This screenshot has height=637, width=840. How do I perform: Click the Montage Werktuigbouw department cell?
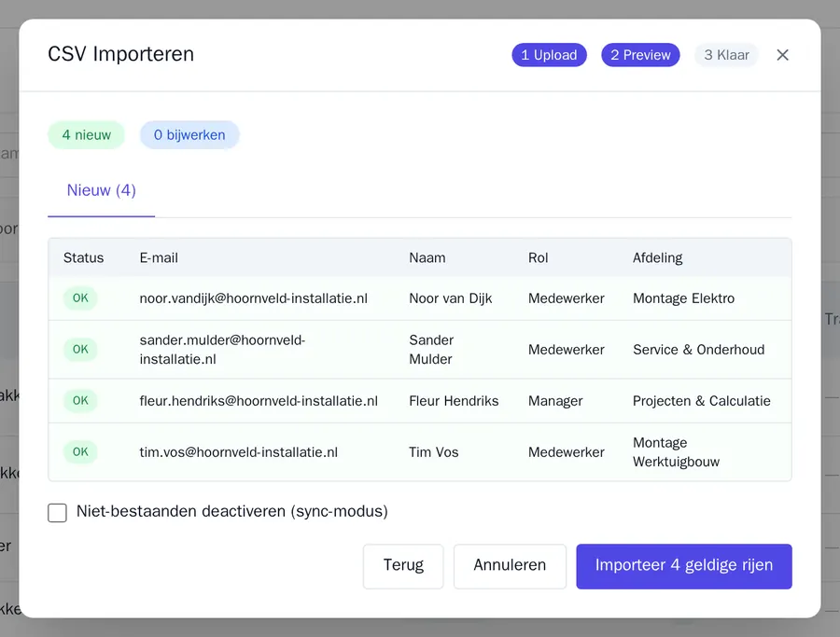click(x=676, y=452)
